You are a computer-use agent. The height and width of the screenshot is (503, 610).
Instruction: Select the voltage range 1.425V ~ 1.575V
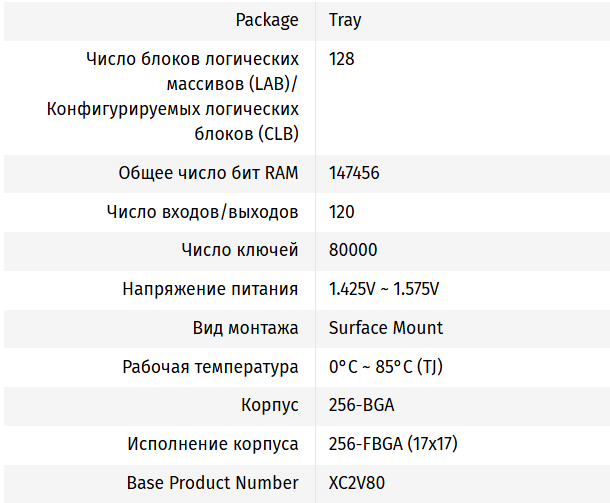384,289
